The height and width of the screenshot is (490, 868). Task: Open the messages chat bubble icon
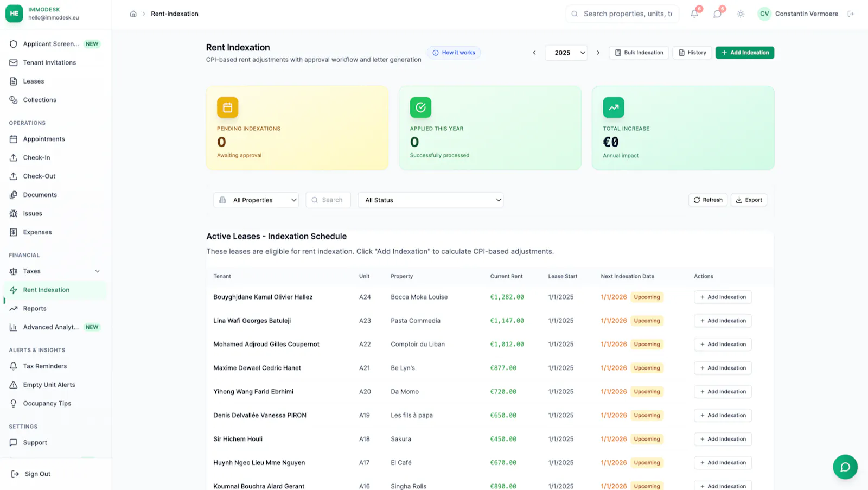pos(717,14)
